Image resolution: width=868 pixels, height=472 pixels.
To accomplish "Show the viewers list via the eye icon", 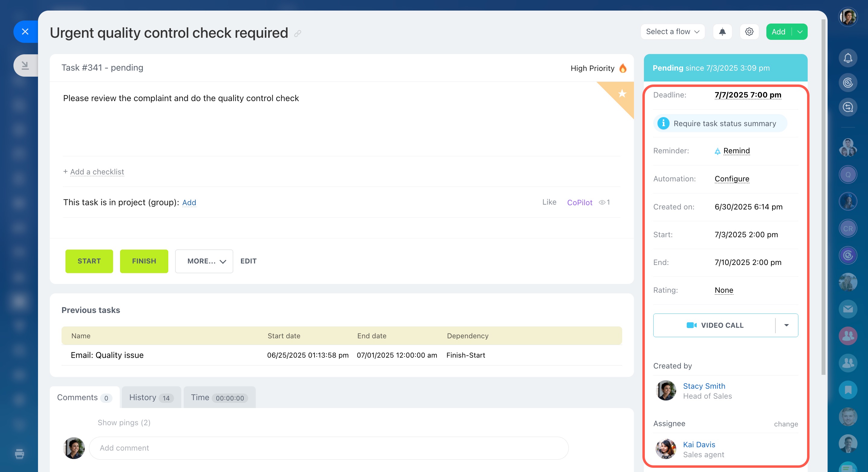I will pyautogui.click(x=602, y=202).
